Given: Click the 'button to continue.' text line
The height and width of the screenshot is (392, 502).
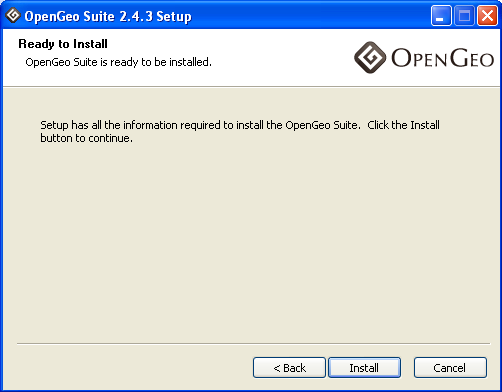Looking at the screenshot, I should [x=86, y=138].
